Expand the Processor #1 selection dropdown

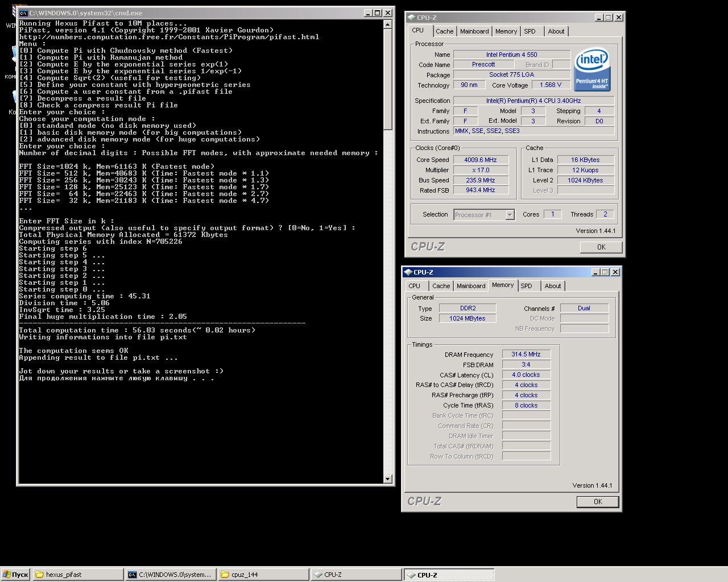coord(510,215)
